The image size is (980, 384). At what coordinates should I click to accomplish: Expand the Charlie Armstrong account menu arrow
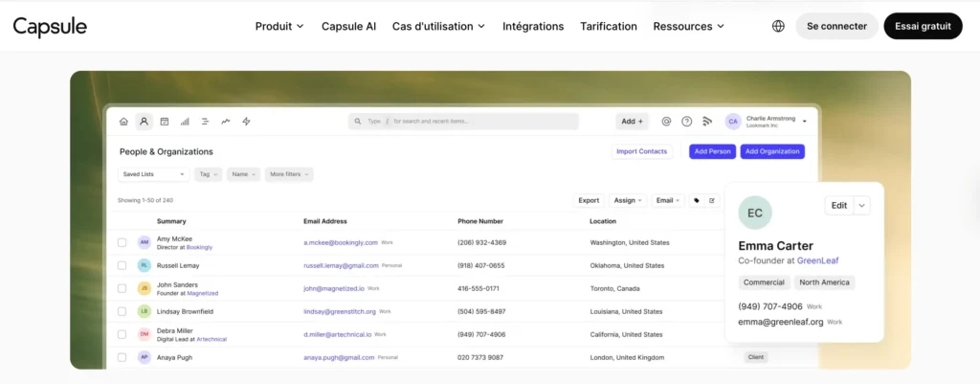pos(804,122)
